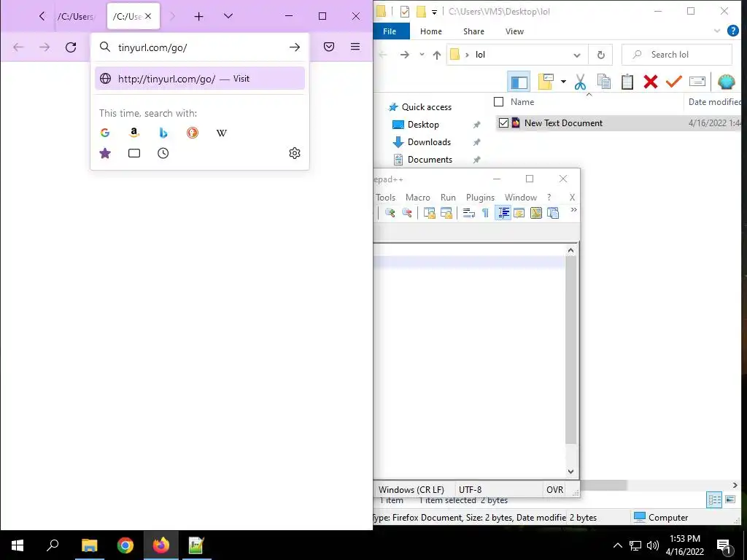Open the Macro menu in Notepad++
The width and height of the screenshot is (747, 560).
[x=418, y=197]
